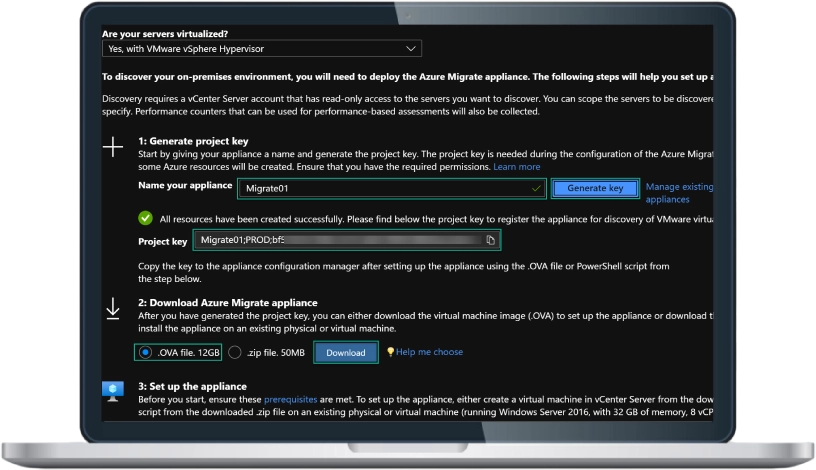
Task: Click the dropdown chevron beside VMware vSphere Hypervisor
Action: [411, 49]
